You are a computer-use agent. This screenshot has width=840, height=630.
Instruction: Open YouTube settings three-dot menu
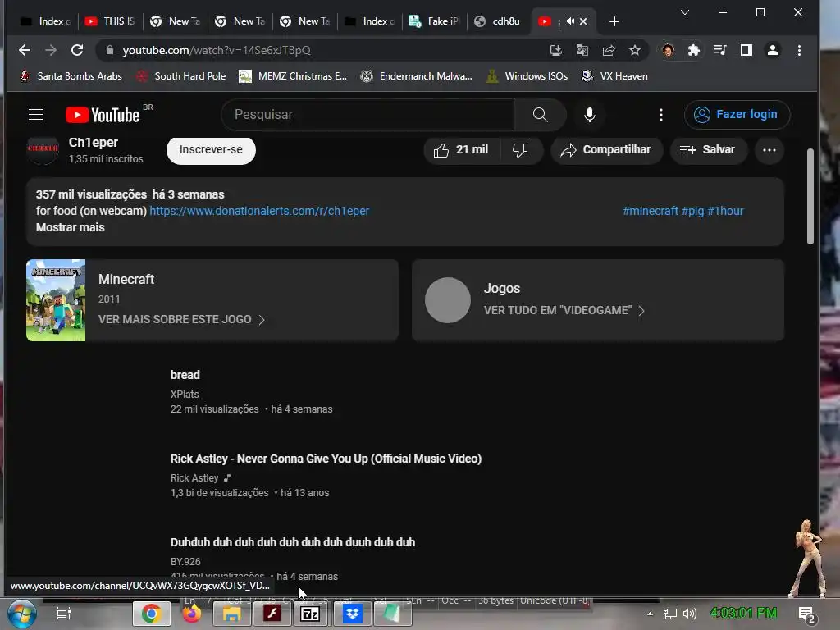click(661, 115)
